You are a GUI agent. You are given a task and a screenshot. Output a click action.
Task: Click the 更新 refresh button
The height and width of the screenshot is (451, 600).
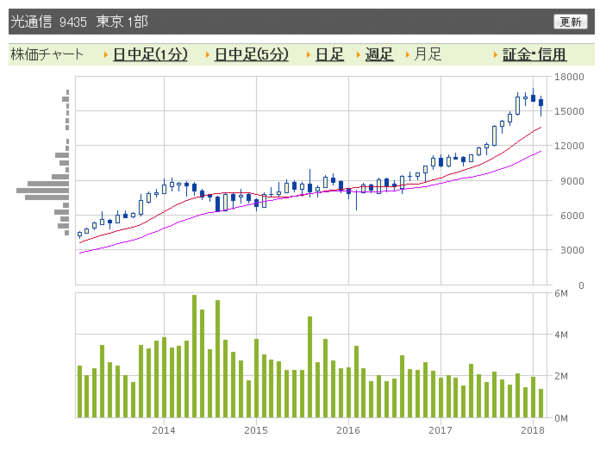(569, 21)
